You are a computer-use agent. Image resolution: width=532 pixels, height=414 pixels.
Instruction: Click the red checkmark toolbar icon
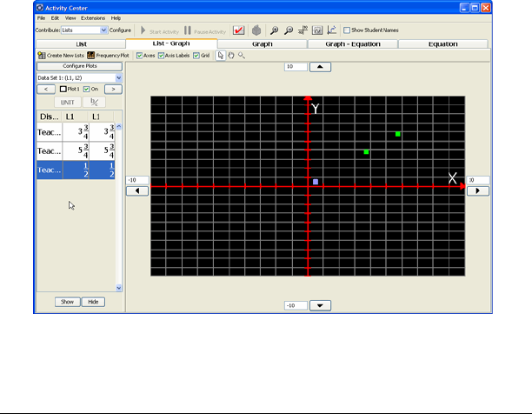point(238,30)
